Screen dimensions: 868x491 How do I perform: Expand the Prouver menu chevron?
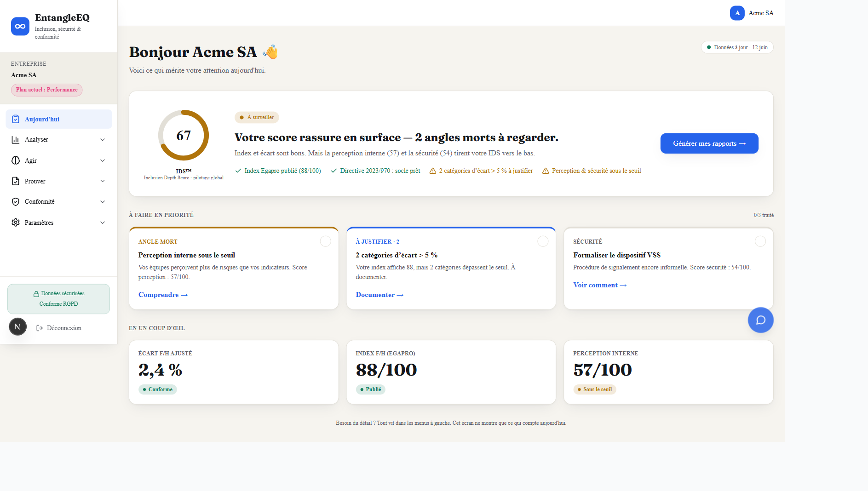point(103,181)
